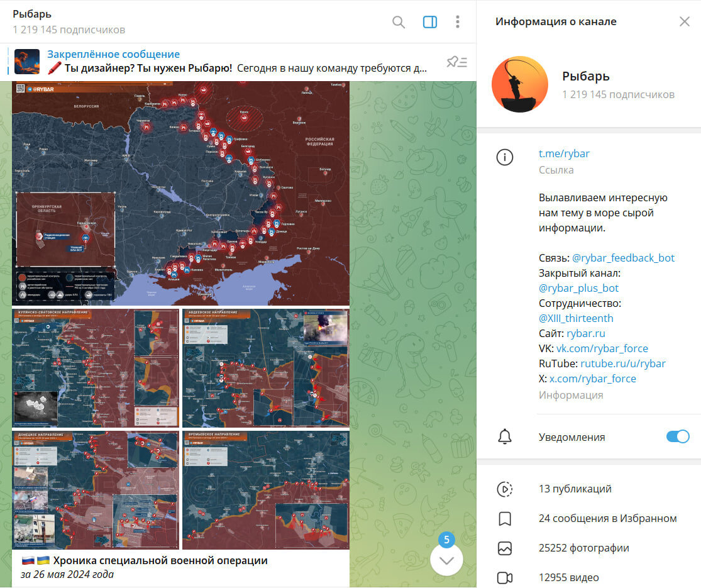701x588 pixels.
Task: Close the Информация о канале panel
Action: coord(684,21)
